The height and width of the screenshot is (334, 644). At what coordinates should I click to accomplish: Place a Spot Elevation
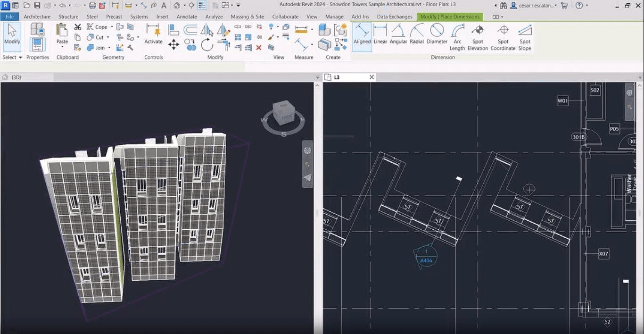pyautogui.click(x=478, y=38)
